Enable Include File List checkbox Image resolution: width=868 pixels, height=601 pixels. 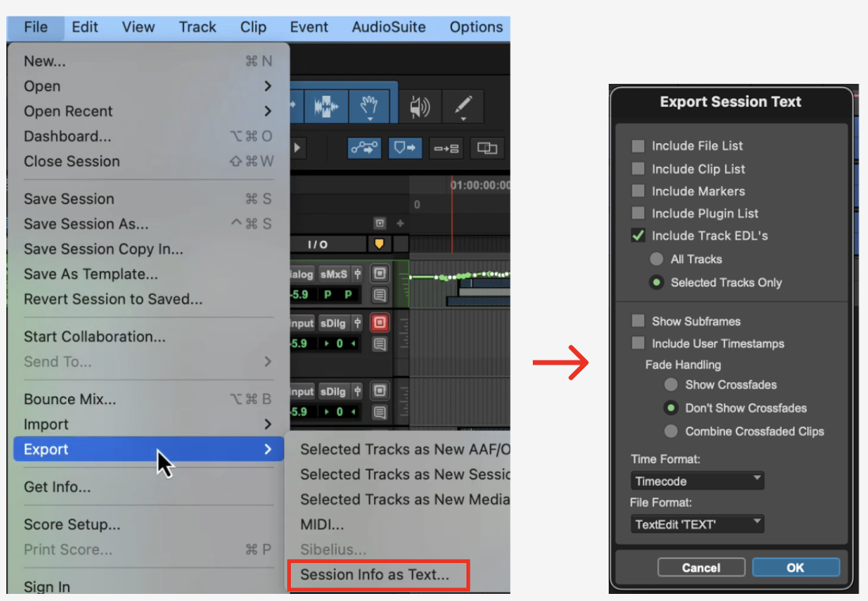point(638,146)
